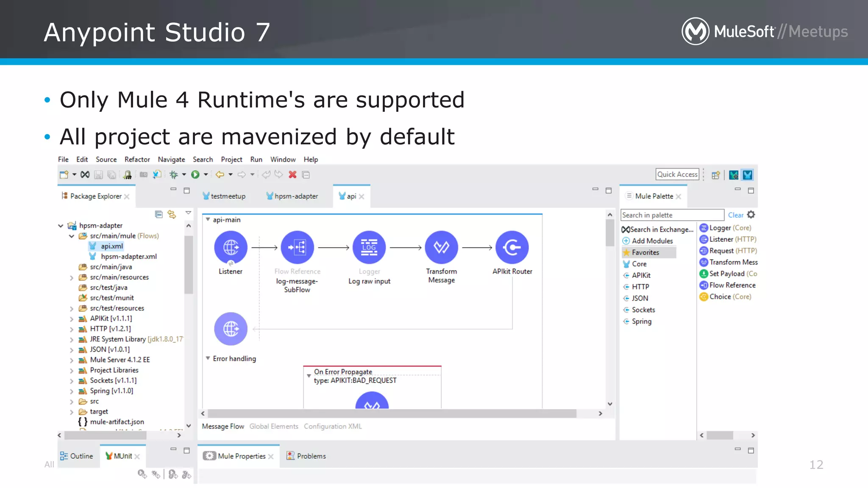Click the Search menu
This screenshot has height=488, width=868.
pos(203,159)
